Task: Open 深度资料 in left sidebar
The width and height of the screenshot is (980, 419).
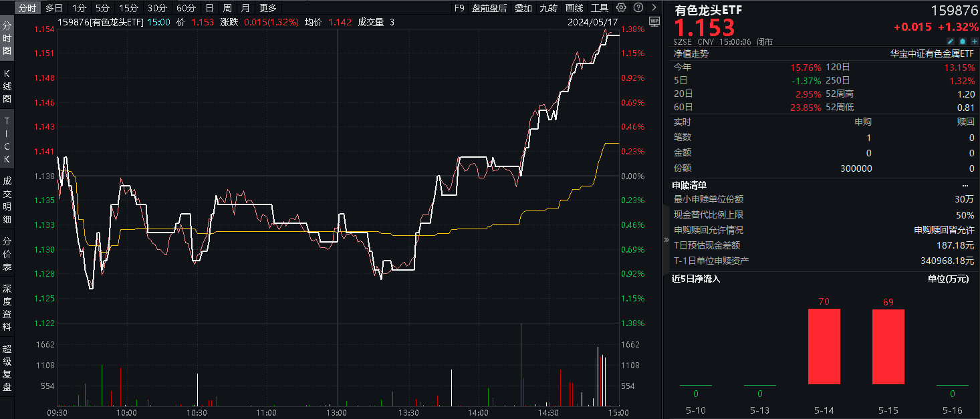Action: click(7, 307)
